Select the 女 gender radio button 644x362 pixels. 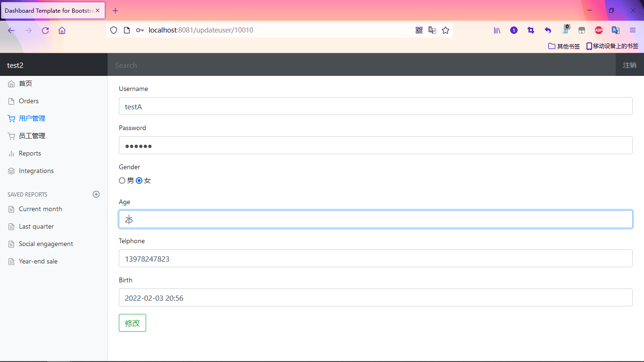click(139, 181)
